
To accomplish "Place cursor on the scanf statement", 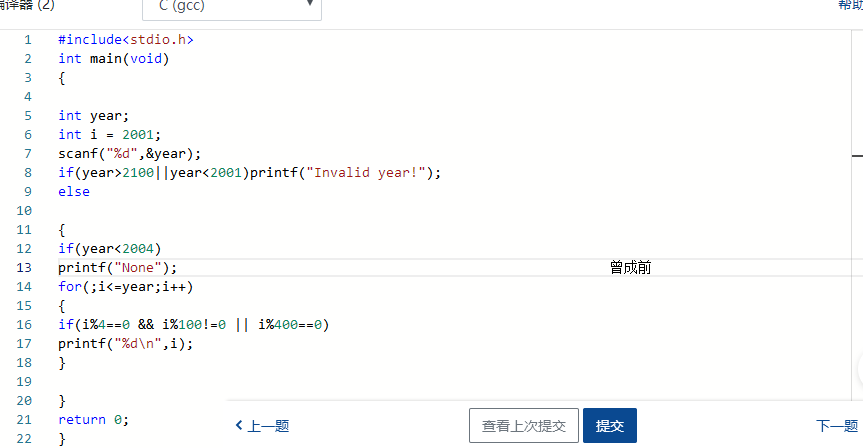I will [x=130, y=153].
